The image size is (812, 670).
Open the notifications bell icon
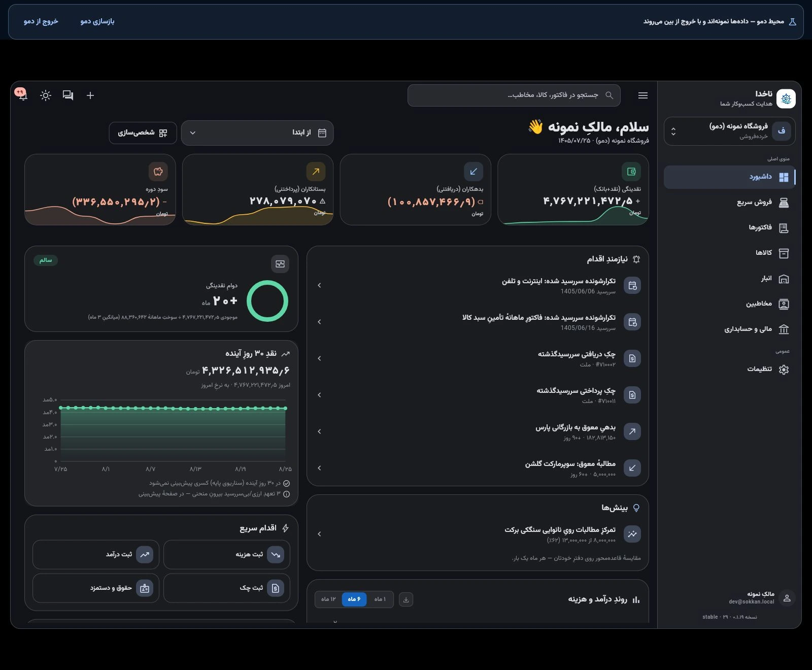point(22,95)
